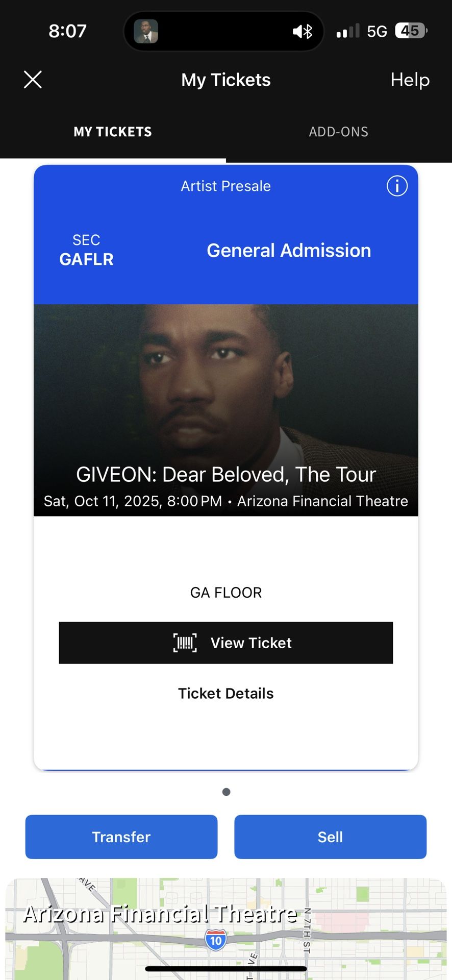Open the Arizona Financial Theatre map
The width and height of the screenshot is (452, 980).
pos(226,928)
